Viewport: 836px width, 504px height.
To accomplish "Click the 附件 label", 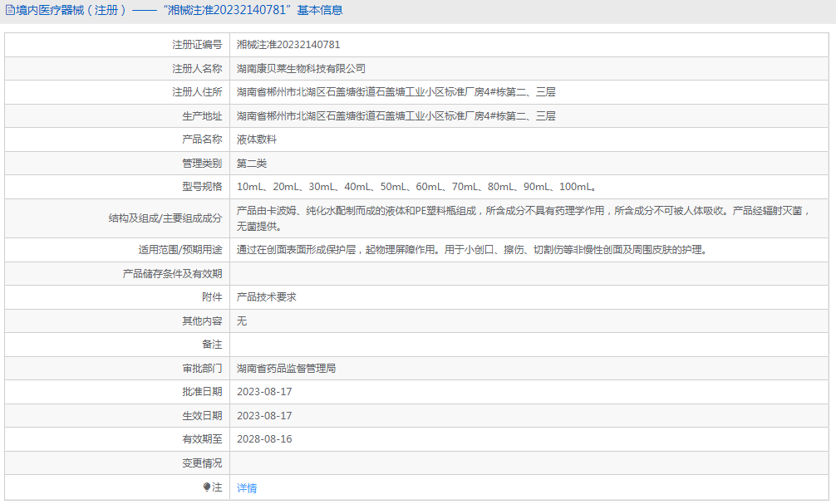I will [x=212, y=297].
